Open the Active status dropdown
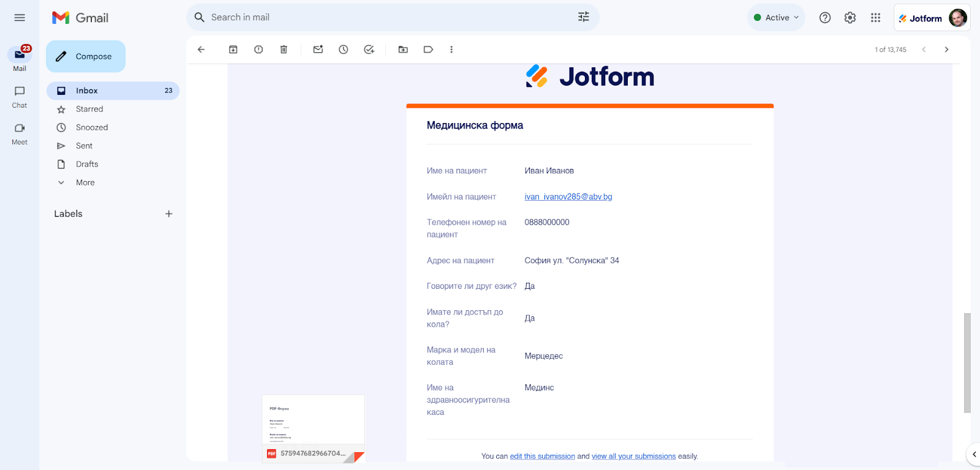Image resolution: width=980 pixels, height=470 pixels. point(776,18)
